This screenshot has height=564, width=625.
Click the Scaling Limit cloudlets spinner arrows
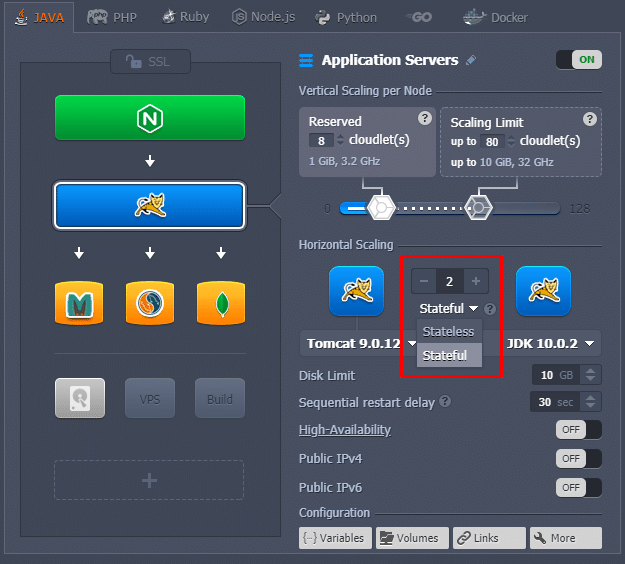[511, 141]
